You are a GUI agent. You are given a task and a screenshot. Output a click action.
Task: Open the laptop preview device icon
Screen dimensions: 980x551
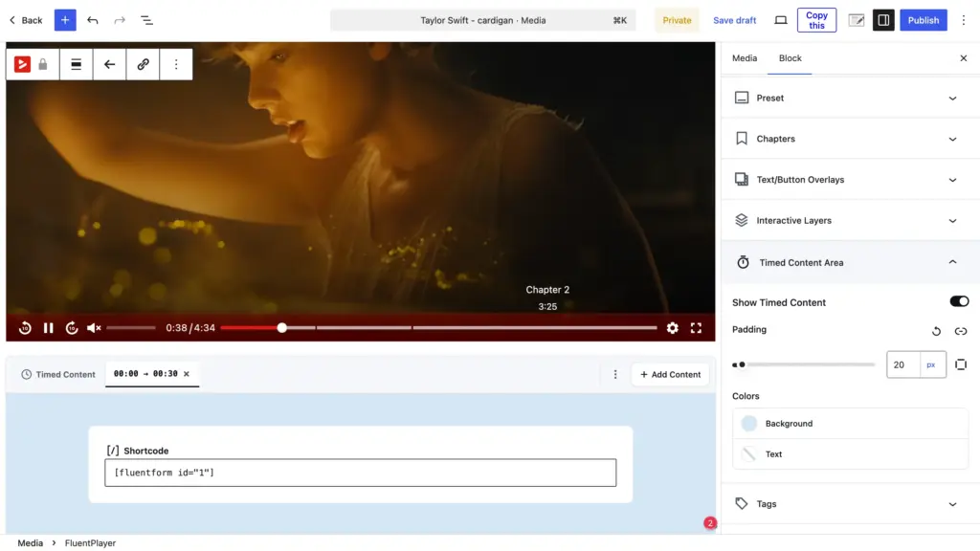pyautogui.click(x=781, y=20)
